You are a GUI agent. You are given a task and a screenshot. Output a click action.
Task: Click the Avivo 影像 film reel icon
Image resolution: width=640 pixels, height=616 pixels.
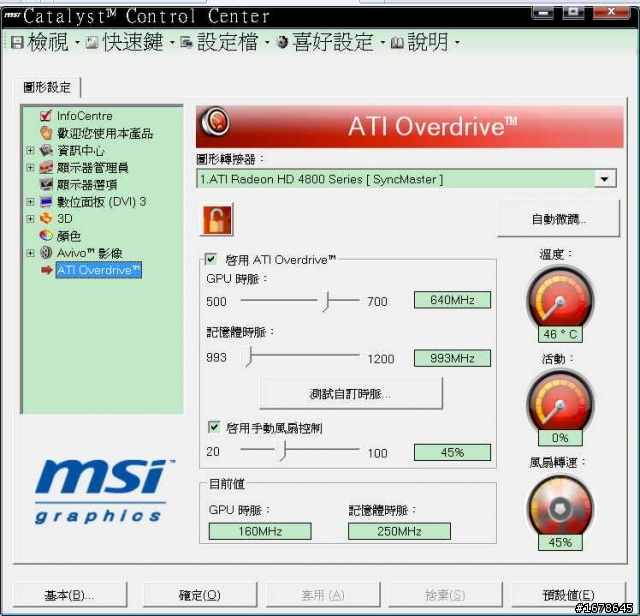[46, 253]
